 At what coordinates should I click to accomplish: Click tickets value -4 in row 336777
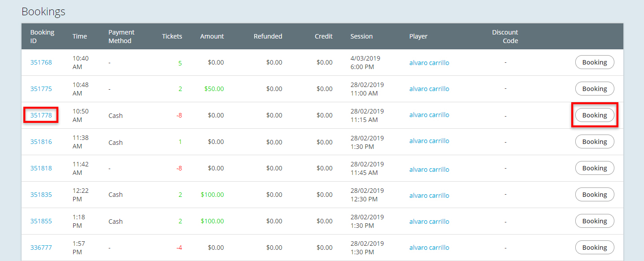click(x=179, y=248)
